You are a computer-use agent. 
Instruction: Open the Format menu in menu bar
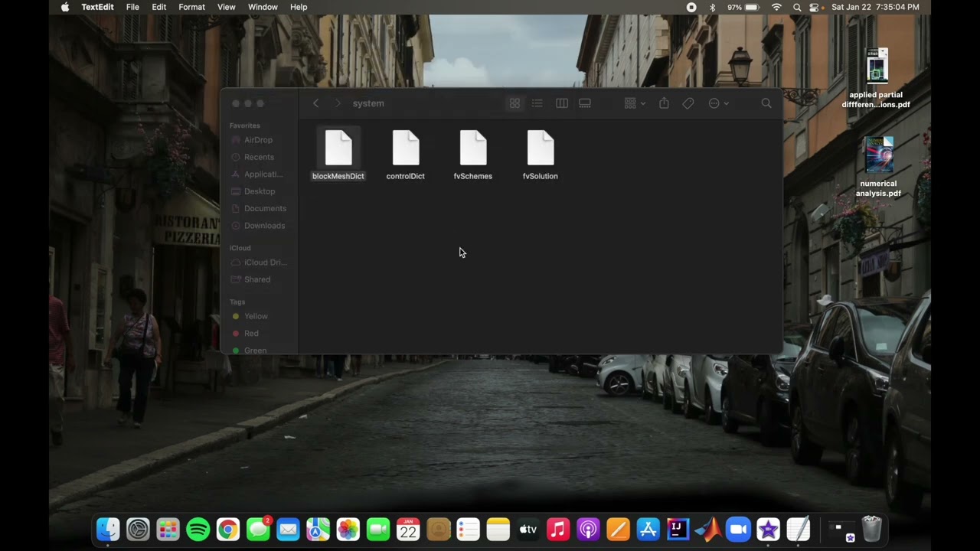[x=191, y=7]
